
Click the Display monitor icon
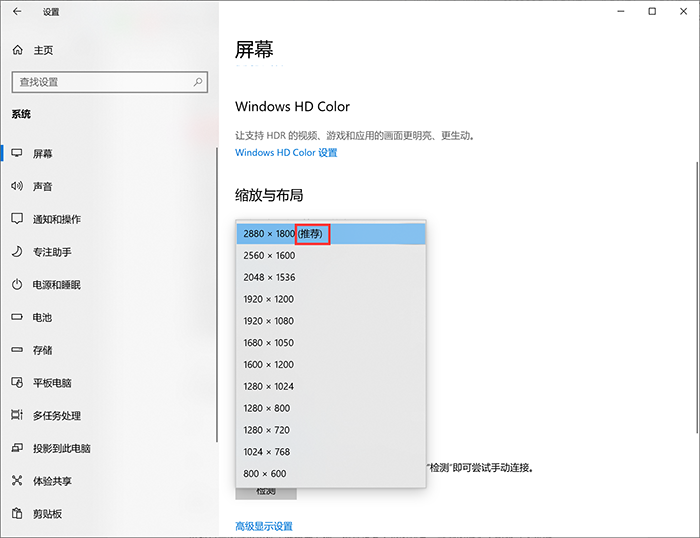(17, 154)
